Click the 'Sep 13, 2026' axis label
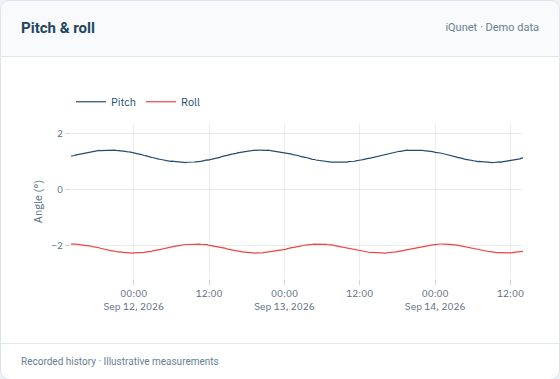The height and width of the screenshot is (379, 560). 284,306
